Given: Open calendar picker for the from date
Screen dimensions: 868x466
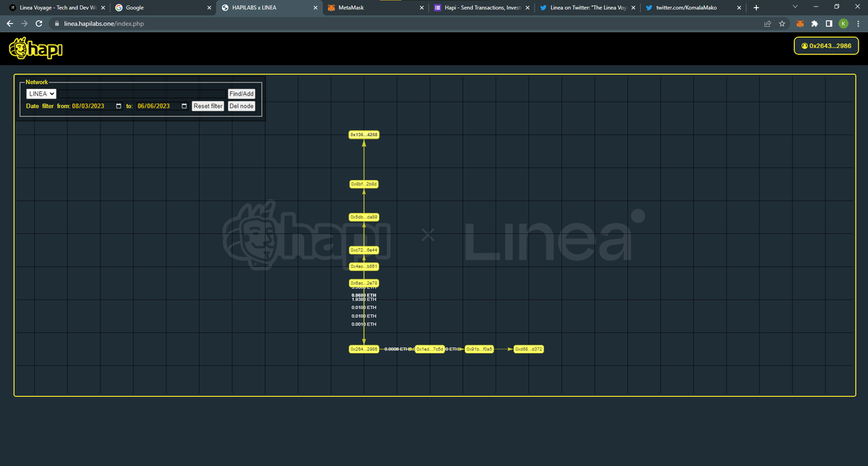Looking at the screenshot, I should click(119, 106).
